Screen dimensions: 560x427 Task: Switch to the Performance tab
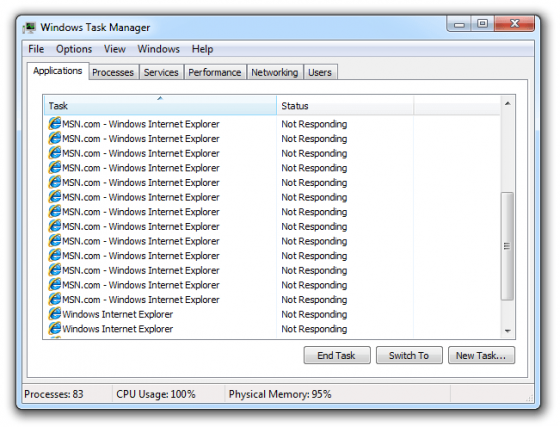215,72
